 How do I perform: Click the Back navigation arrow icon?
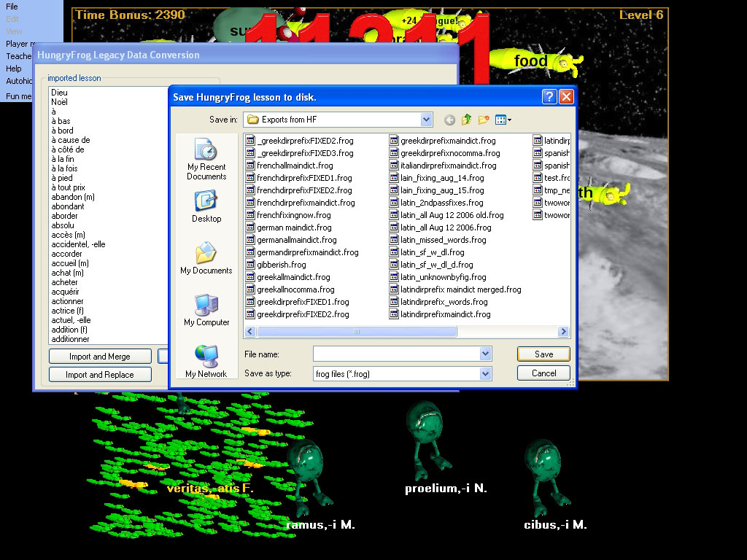tap(449, 120)
